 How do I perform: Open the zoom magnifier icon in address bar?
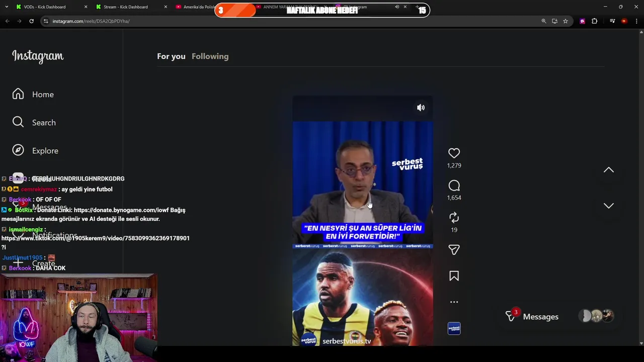[544, 21]
